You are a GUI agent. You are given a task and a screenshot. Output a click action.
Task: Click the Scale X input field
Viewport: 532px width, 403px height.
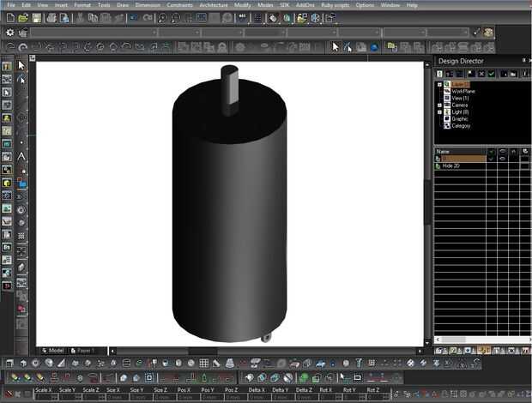point(44,397)
